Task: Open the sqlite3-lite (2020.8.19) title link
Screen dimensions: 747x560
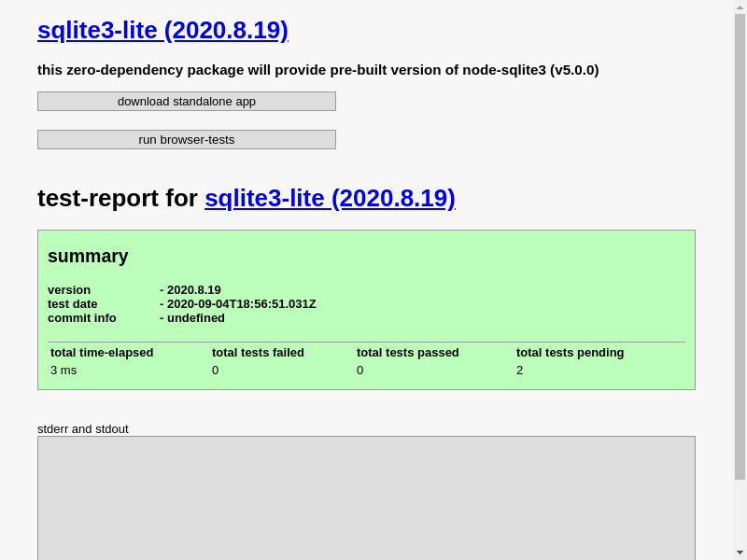Action: click(162, 31)
